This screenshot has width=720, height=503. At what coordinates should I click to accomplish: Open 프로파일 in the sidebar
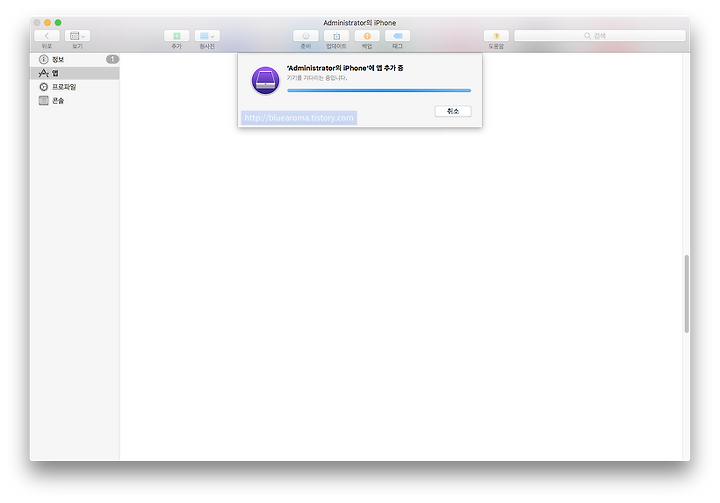tap(75, 87)
